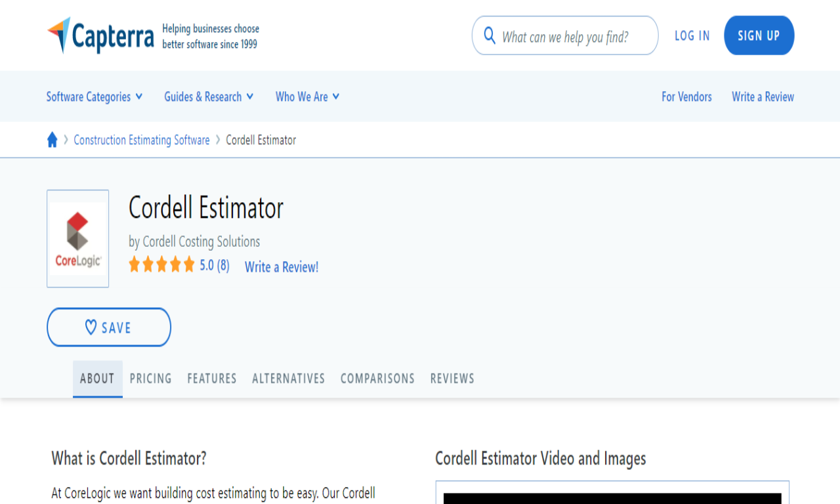
Task: Click the magnifying glass search icon
Action: (489, 35)
